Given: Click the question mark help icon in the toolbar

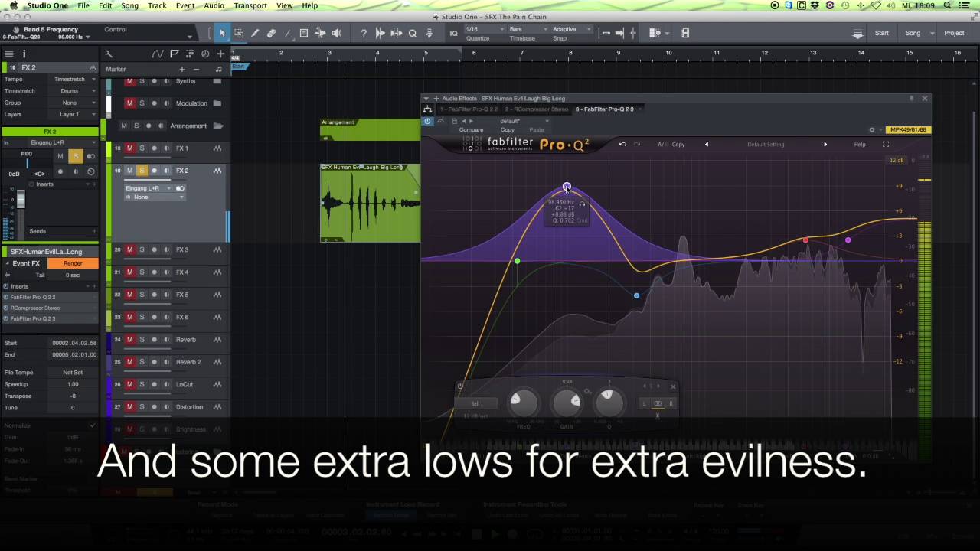Looking at the screenshot, I should (363, 33).
